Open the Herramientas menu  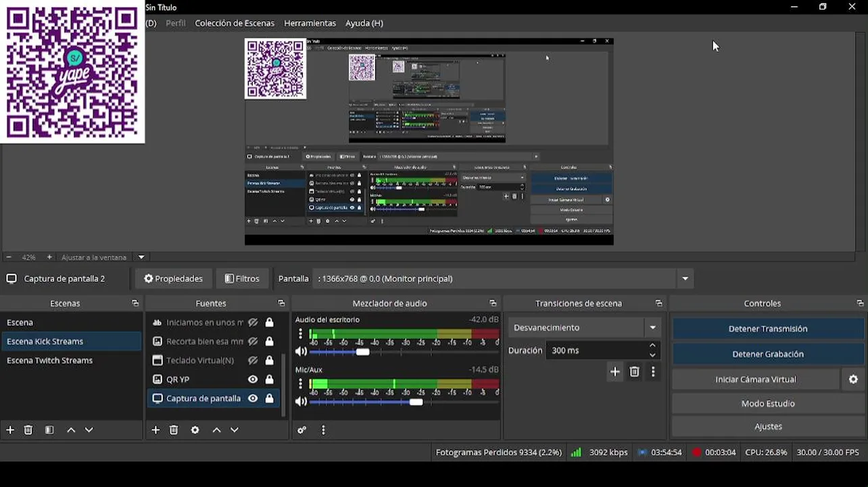(x=310, y=23)
